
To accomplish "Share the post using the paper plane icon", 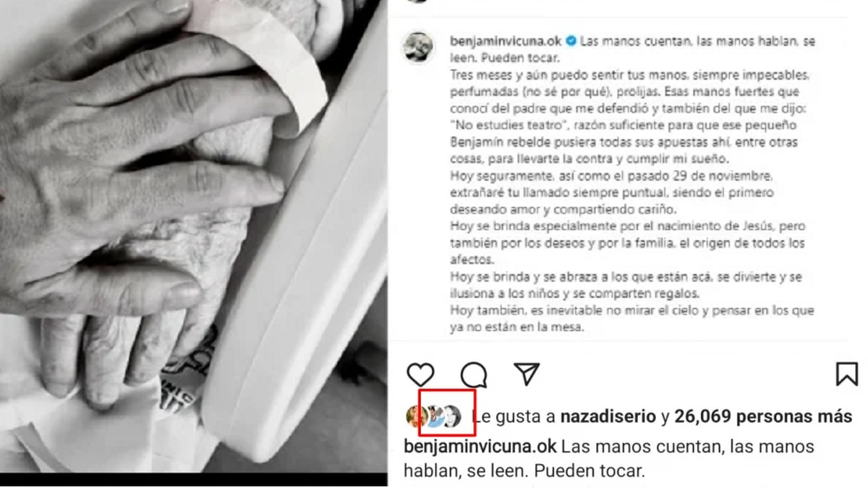I will [x=527, y=374].
